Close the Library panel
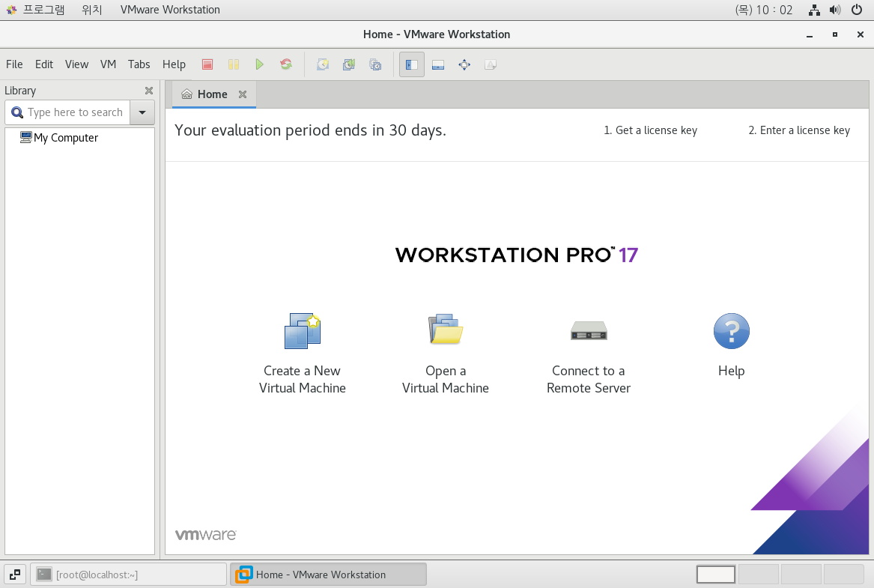Screen dimensions: 874x588 click(x=149, y=91)
